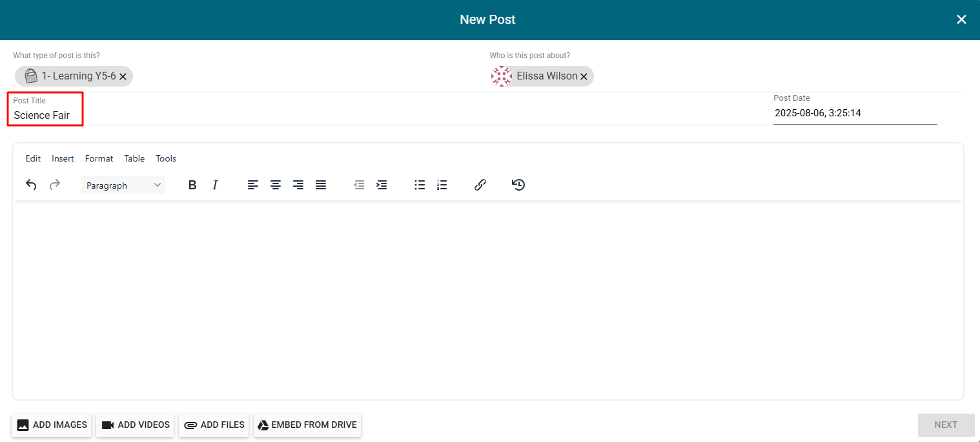Screen dimensions: 980x442
Task: Justify text using the alignment icon
Action: [321, 185]
